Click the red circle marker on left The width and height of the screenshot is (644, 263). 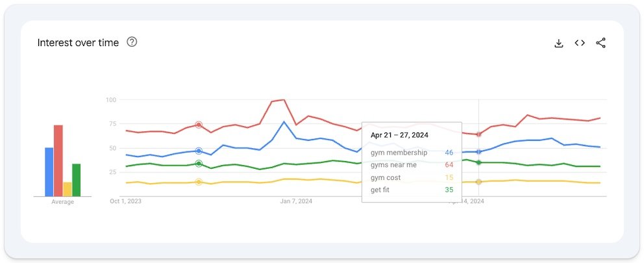click(x=199, y=125)
